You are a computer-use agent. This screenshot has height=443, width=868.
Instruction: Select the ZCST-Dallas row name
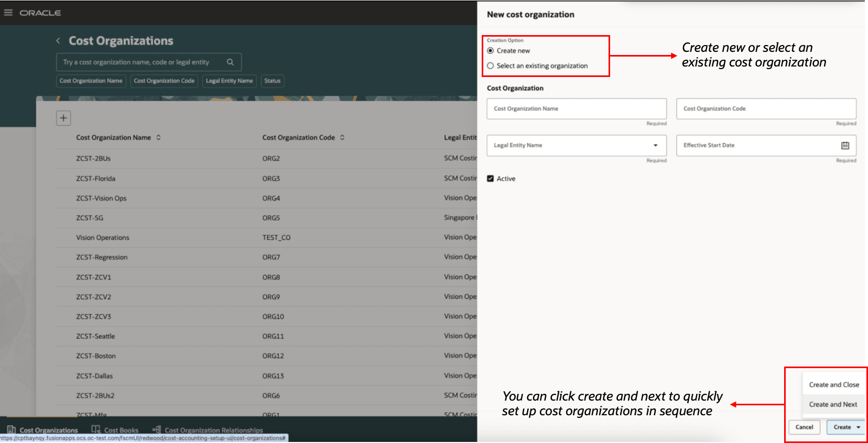click(94, 376)
